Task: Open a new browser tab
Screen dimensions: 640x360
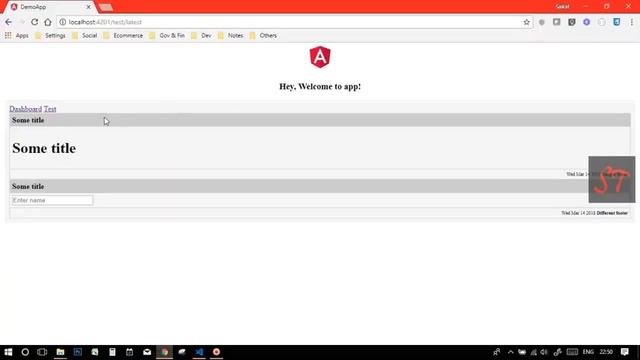Action: [106, 7]
